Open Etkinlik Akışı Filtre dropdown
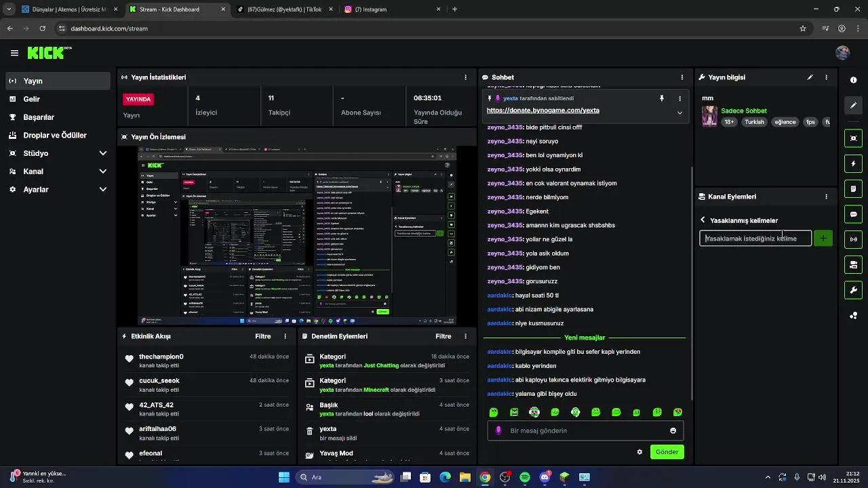The width and height of the screenshot is (868, 488). [263, 336]
